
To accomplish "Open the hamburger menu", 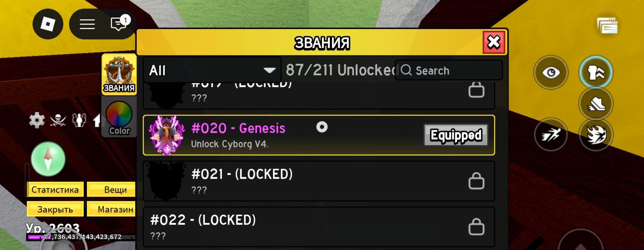I will [x=87, y=24].
